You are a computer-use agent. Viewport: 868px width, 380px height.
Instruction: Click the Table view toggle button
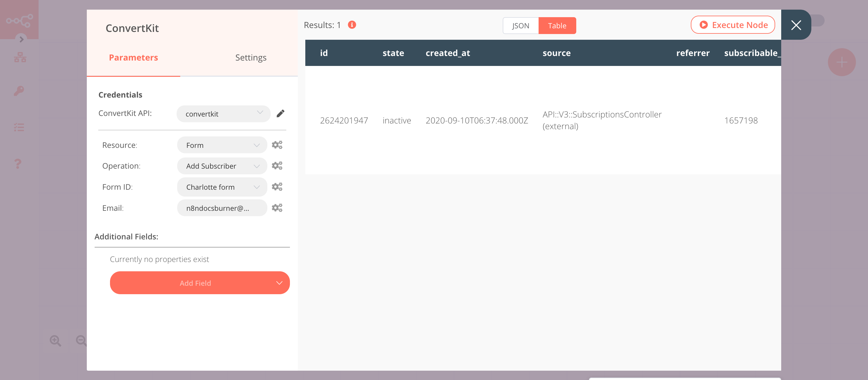(x=557, y=26)
